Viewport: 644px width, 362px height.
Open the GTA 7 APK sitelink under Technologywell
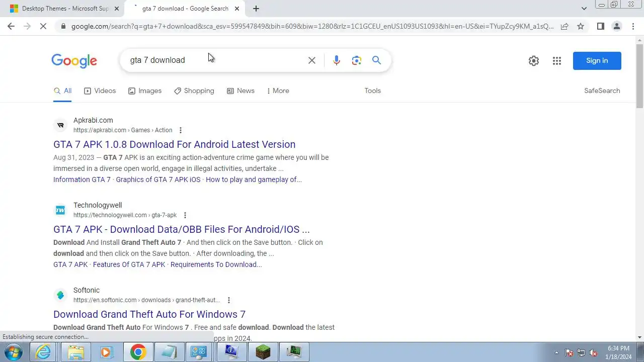(70, 264)
